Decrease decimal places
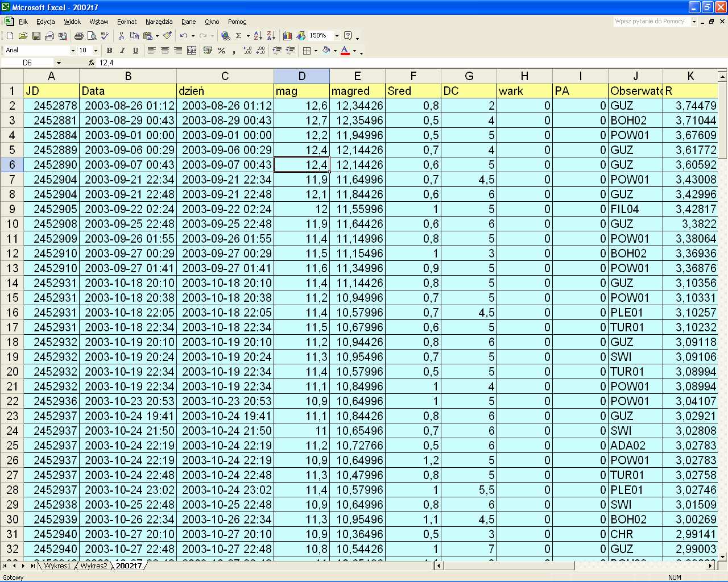 point(260,51)
